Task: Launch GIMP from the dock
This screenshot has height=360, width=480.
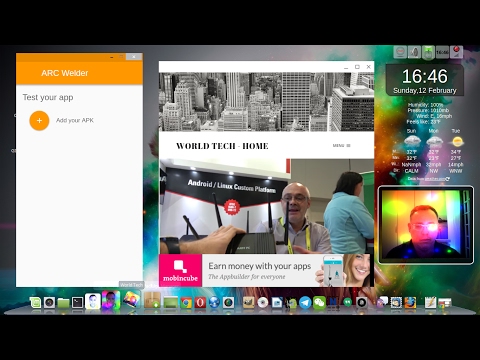Action: tap(248, 302)
